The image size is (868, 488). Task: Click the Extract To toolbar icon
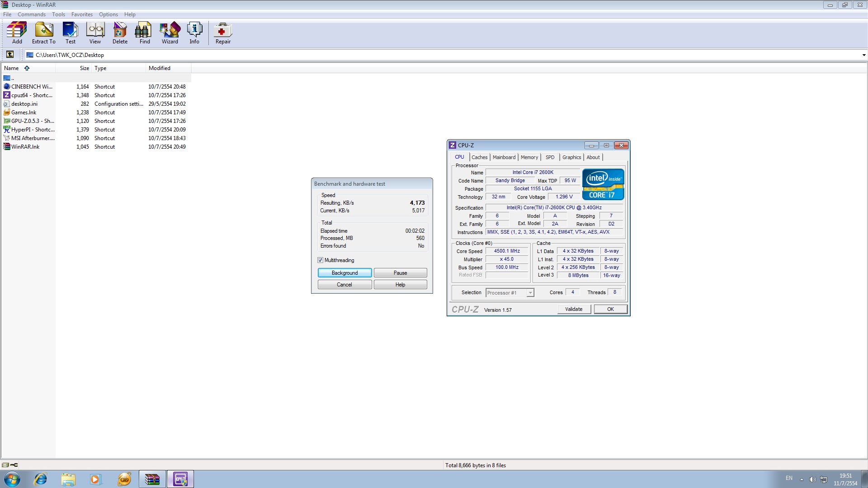pyautogui.click(x=44, y=33)
